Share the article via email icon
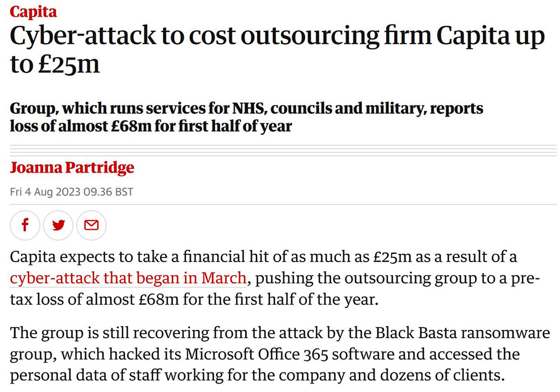 pos(91,225)
